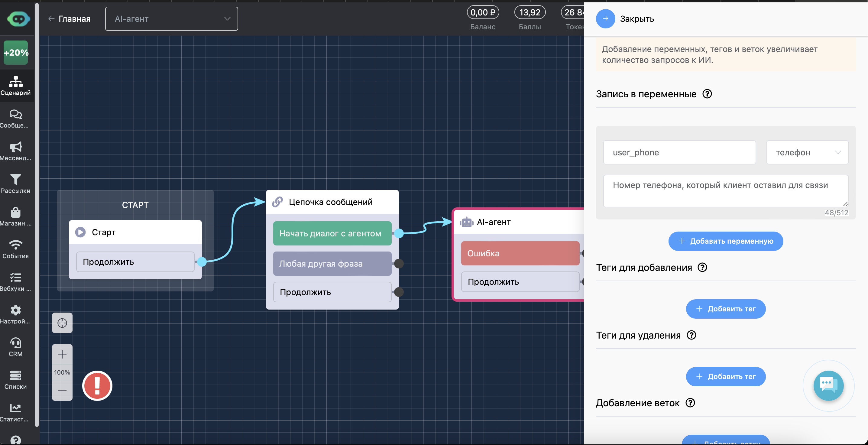
Task: Edit the phone number description textarea
Action: (726, 191)
